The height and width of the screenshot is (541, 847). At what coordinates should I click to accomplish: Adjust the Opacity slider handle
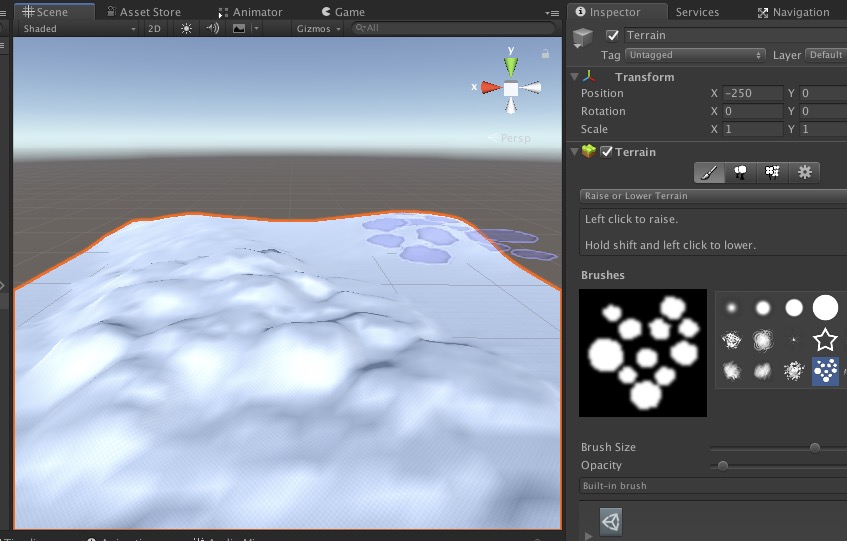[x=723, y=466]
